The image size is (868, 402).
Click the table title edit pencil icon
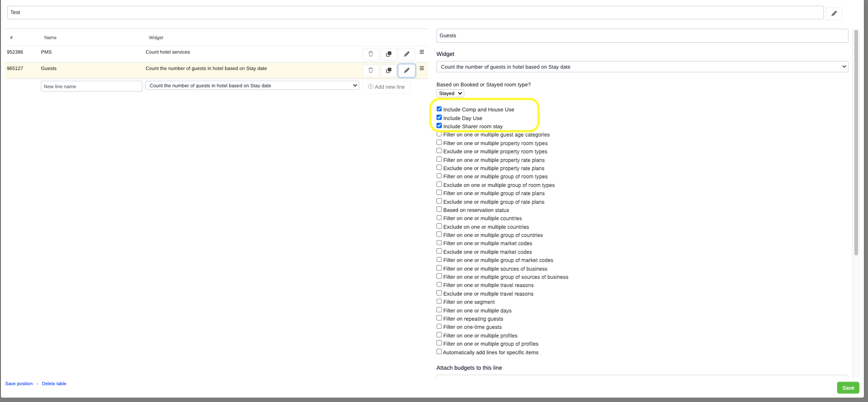coord(834,14)
